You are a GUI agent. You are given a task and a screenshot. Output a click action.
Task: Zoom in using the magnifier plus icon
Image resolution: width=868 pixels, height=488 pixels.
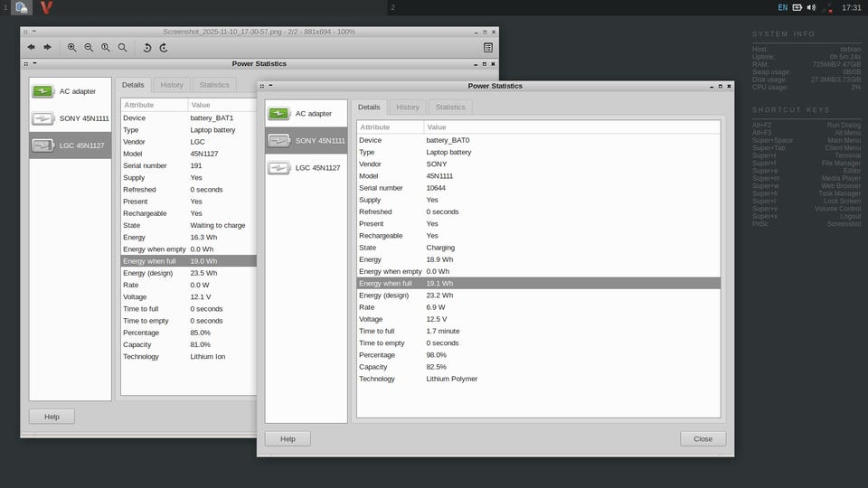(x=72, y=47)
